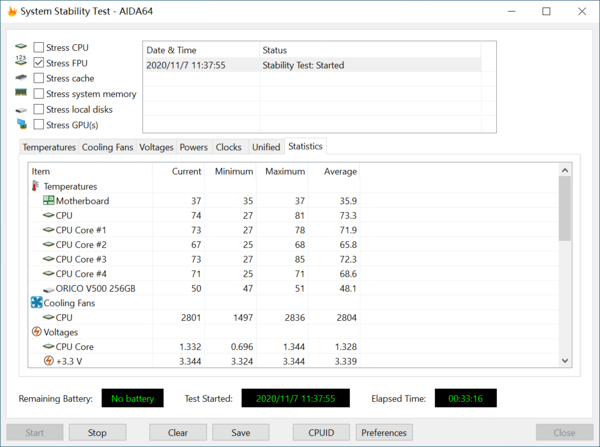Click the Minimum column header
Image resolution: width=600 pixels, height=447 pixels.
tap(230, 171)
